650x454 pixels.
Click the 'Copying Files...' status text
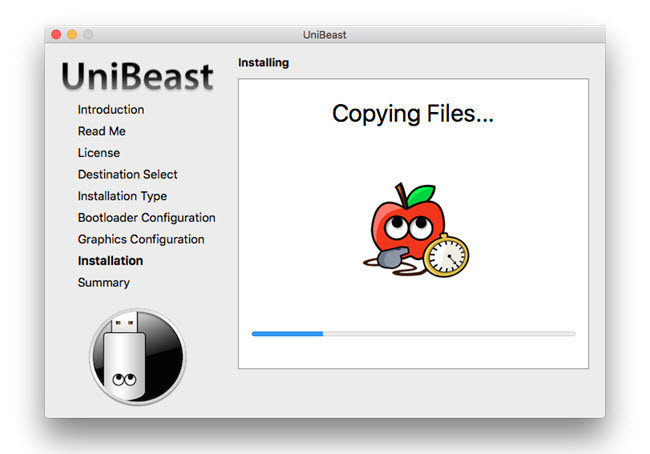(x=413, y=114)
